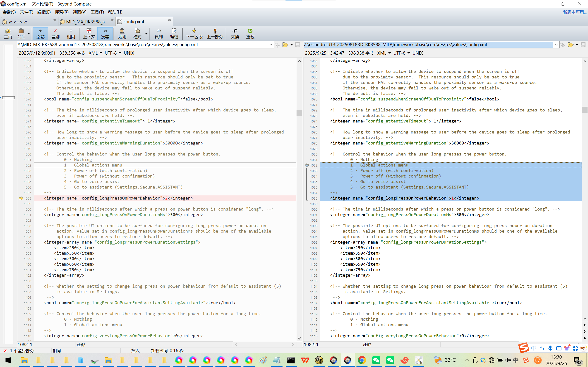The width and height of the screenshot is (588, 367).
Task: Click the 新版本可用 link
Action: pos(574,12)
